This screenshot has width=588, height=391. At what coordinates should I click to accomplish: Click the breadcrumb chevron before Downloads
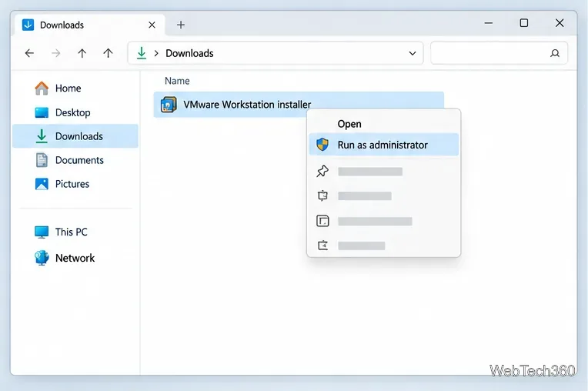coord(156,53)
